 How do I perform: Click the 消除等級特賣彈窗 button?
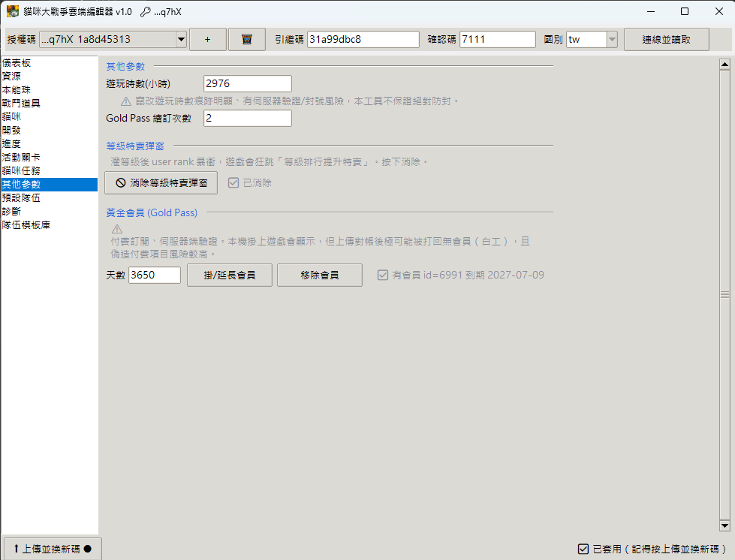coord(161,182)
